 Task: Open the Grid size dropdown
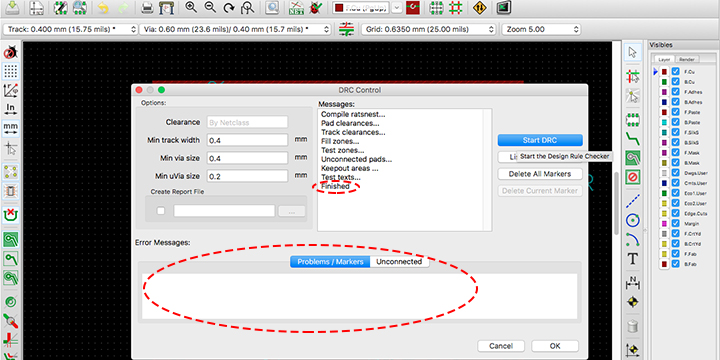[428, 29]
